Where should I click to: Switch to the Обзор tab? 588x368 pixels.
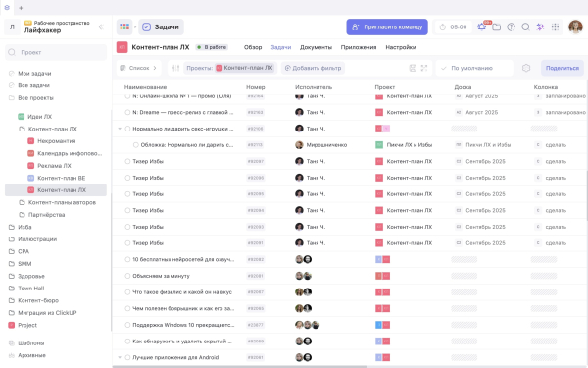tap(253, 47)
